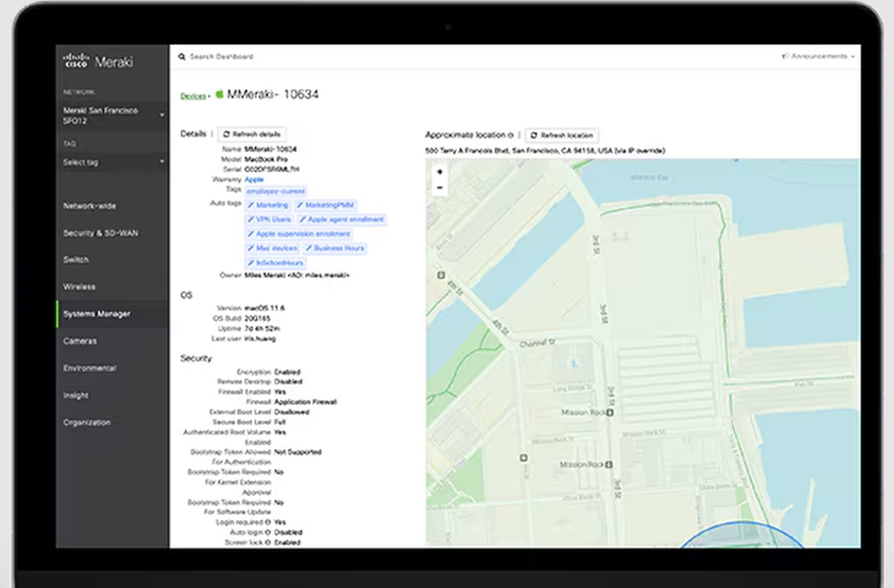Click the uptime 7d 4h 52m value

[x=262, y=329]
